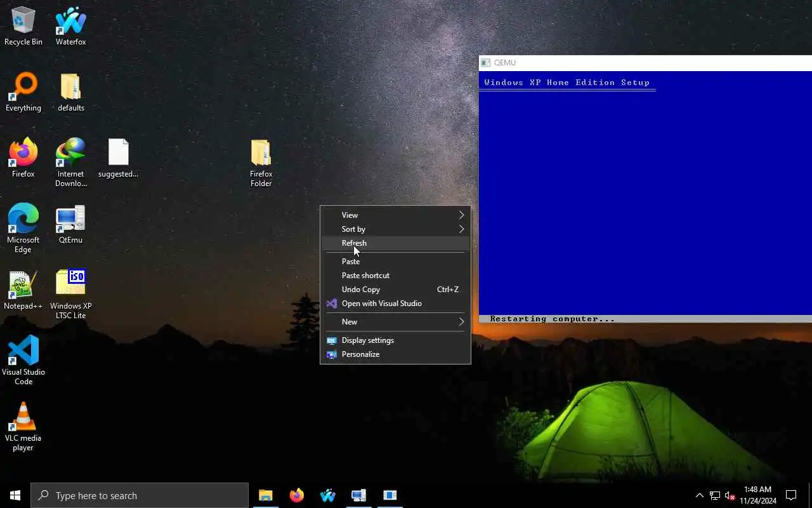Click the taskbar search box
The height and width of the screenshot is (508, 812).
pos(140,495)
